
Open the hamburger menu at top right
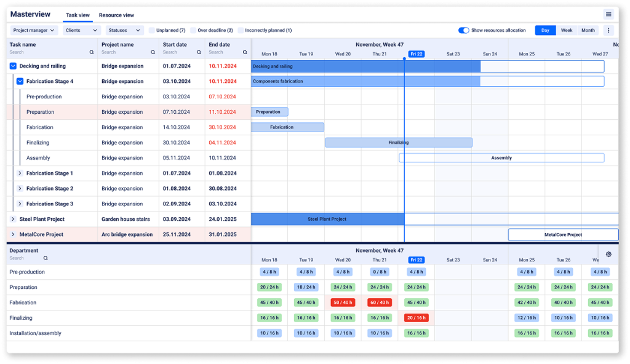point(608,14)
